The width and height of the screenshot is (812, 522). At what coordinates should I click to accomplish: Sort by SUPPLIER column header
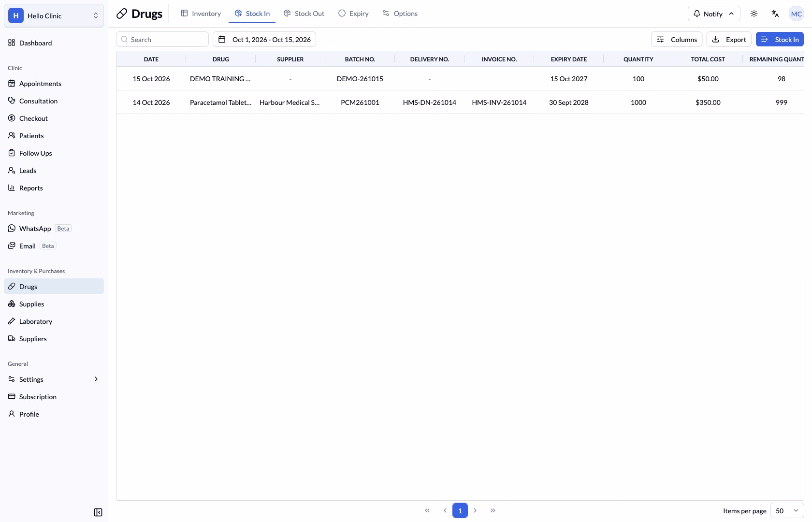point(290,59)
